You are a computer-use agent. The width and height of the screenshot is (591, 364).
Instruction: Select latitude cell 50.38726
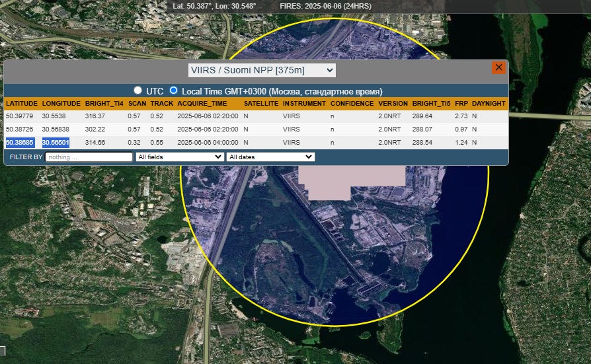pyautogui.click(x=20, y=129)
